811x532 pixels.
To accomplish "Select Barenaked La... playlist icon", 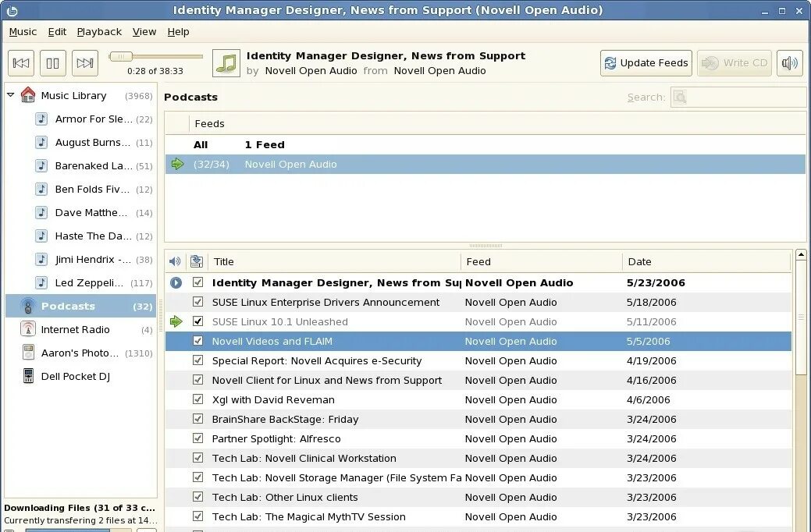I will [41, 165].
